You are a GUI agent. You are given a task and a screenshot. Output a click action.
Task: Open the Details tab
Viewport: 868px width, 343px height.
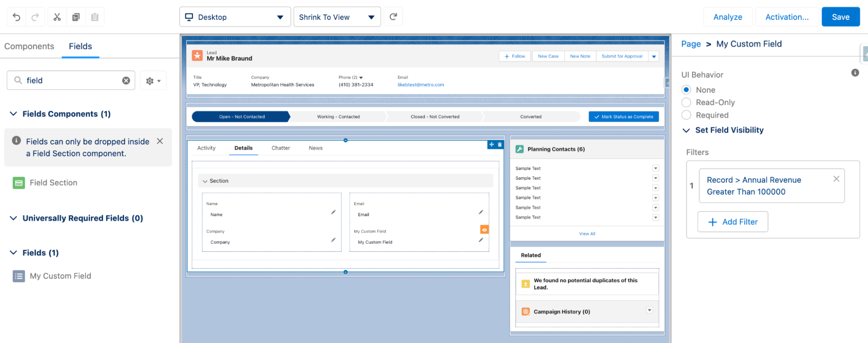click(243, 148)
